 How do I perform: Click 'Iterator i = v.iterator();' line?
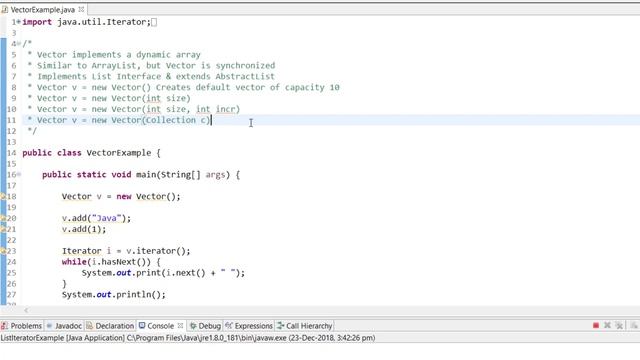(126, 251)
